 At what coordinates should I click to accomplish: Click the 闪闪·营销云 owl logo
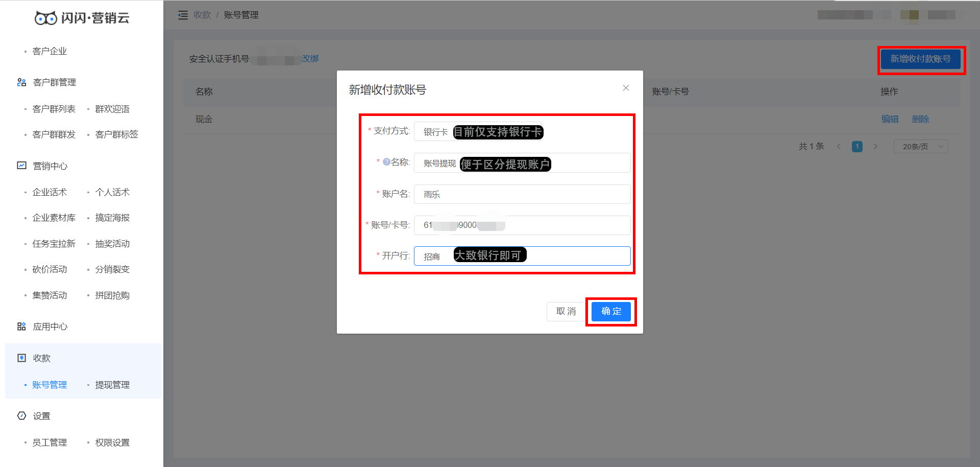click(x=46, y=18)
